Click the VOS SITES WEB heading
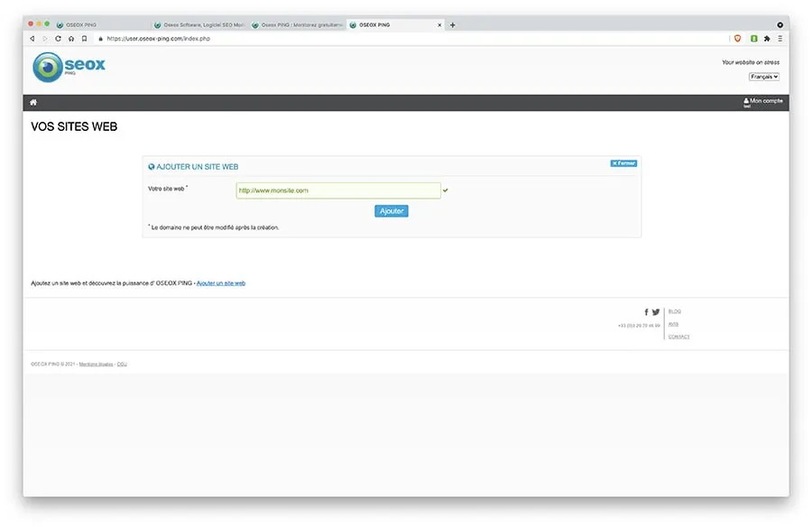 (x=74, y=126)
